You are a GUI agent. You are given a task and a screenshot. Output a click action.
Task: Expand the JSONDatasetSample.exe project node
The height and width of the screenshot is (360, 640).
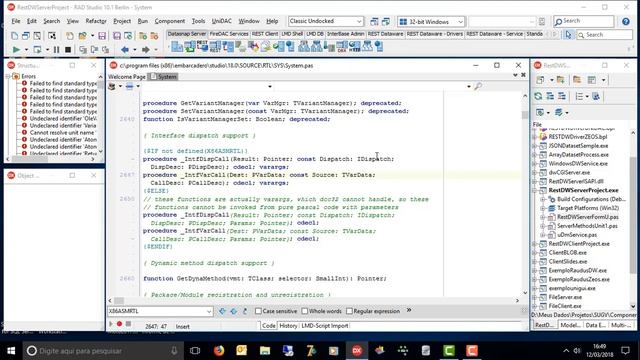pyautogui.click(x=534, y=146)
